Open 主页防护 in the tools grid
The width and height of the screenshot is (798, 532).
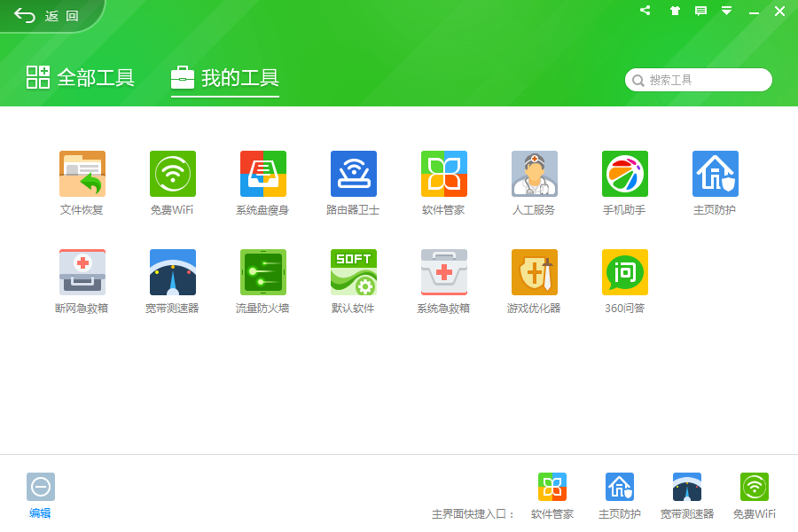coord(715,174)
